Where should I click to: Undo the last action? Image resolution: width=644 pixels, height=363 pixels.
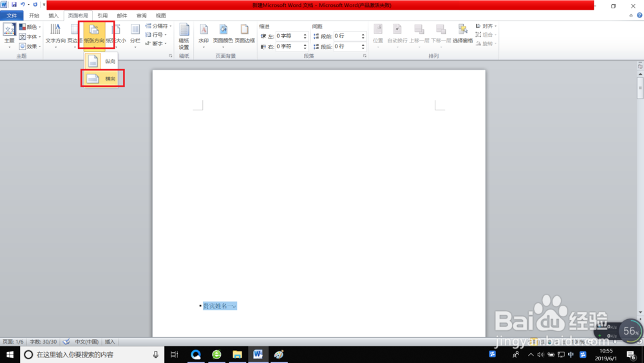pyautogui.click(x=23, y=5)
